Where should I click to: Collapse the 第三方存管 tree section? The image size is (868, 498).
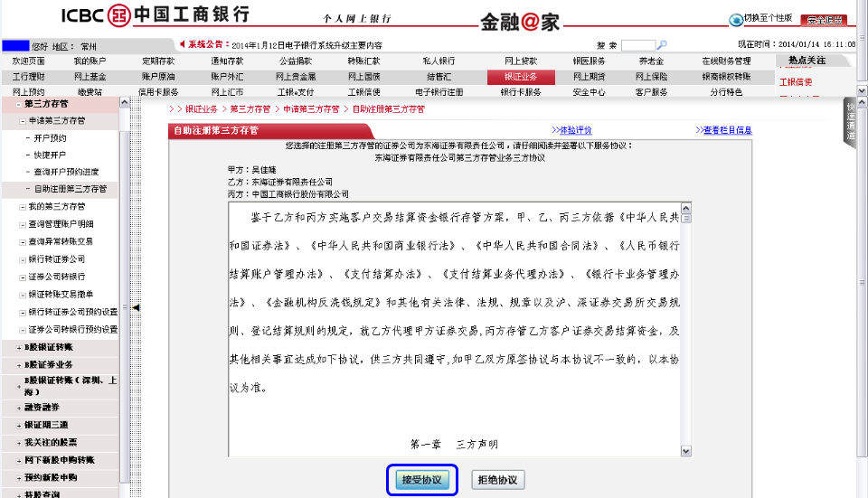(19, 104)
